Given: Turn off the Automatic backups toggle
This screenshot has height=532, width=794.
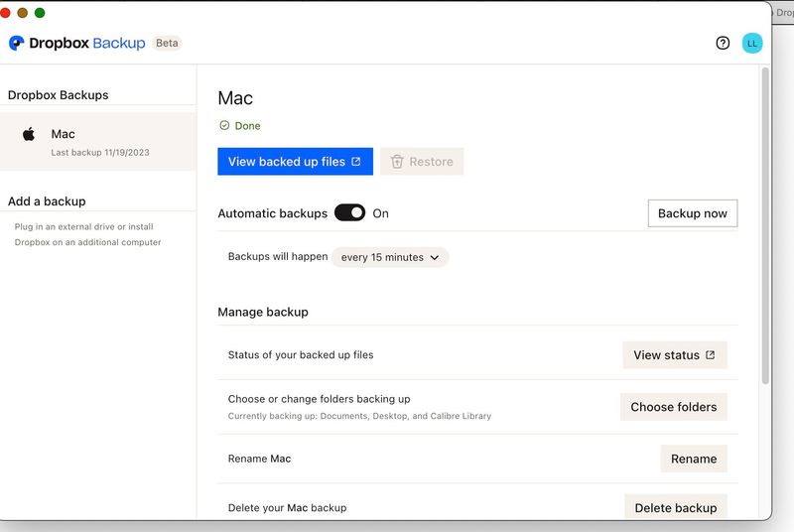Looking at the screenshot, I should (349, 212).
